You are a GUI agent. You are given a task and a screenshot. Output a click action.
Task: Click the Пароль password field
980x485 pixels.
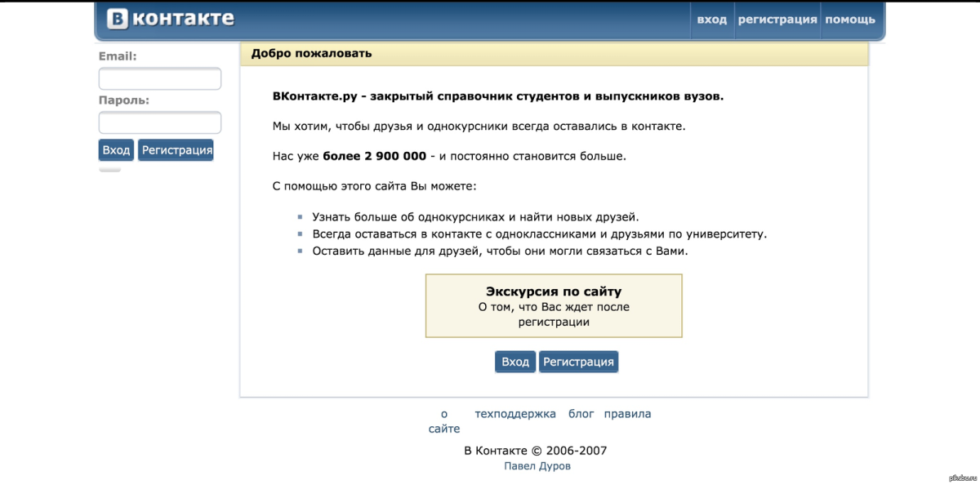point(160,122)
